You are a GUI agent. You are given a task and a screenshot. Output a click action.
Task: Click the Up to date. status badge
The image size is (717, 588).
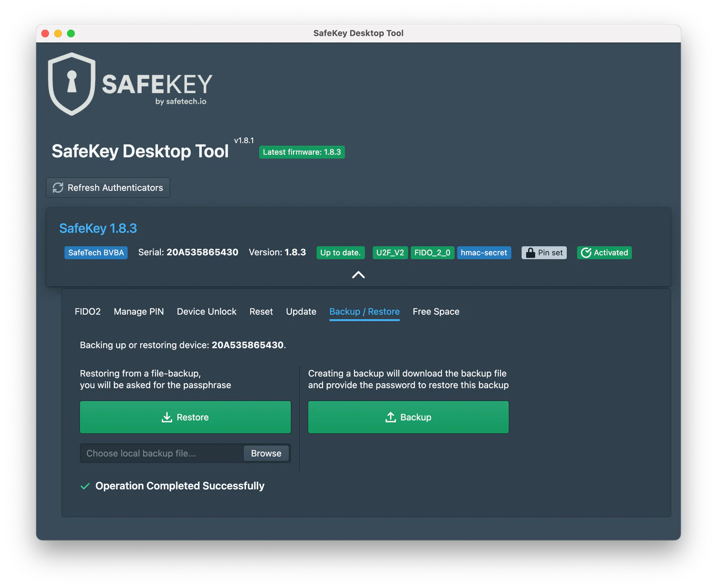(341, 253)
